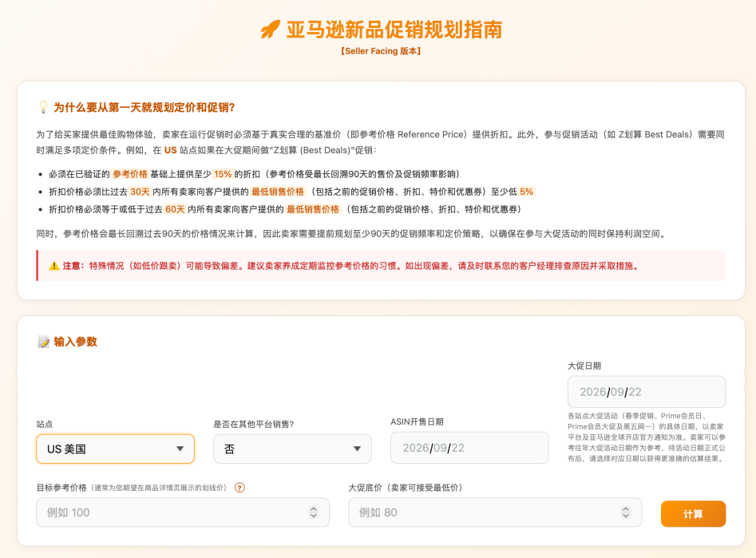Viewport: 756px width, 558px height.
Task: Click the 大促日期 field label
Action: 584,366
